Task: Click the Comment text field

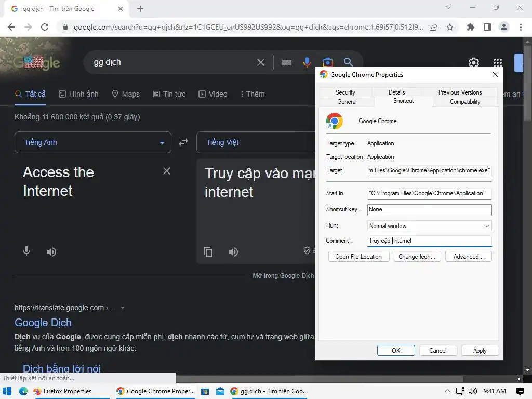Action: pyautogui.click(x=429, y=241)
